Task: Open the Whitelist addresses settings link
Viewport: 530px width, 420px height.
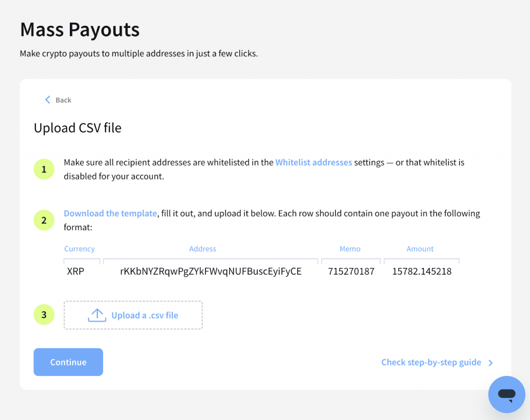Action: [314, 162]
